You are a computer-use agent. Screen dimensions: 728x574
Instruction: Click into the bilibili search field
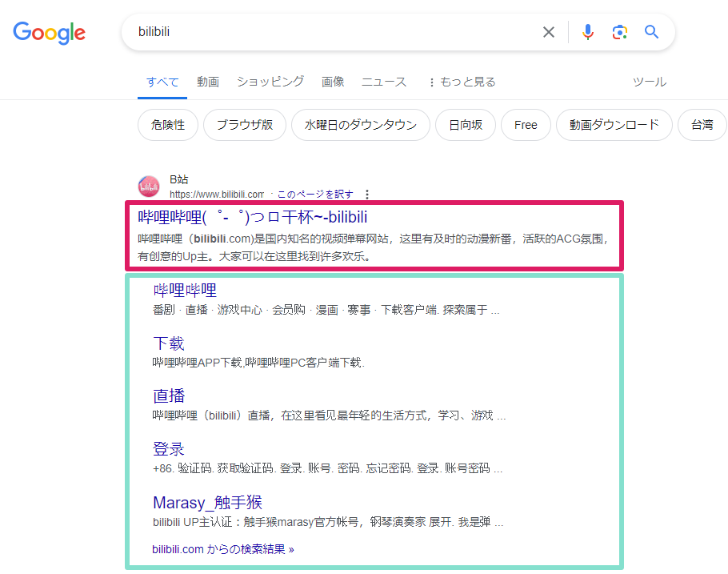[328, 32]
